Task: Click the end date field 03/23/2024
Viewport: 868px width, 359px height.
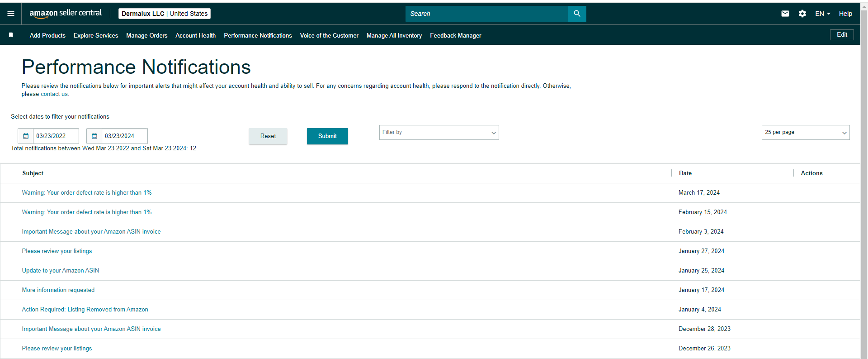Action: point(125,136)
